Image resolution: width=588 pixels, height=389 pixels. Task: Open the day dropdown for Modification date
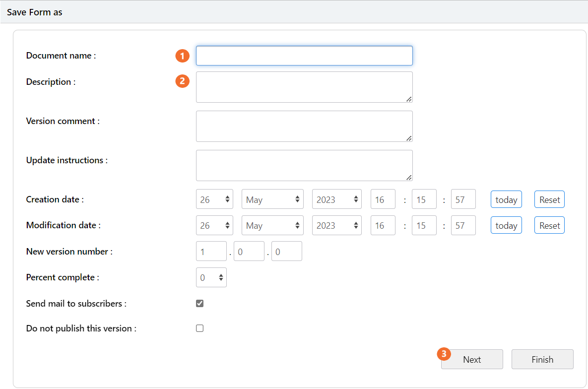[214, 225]
